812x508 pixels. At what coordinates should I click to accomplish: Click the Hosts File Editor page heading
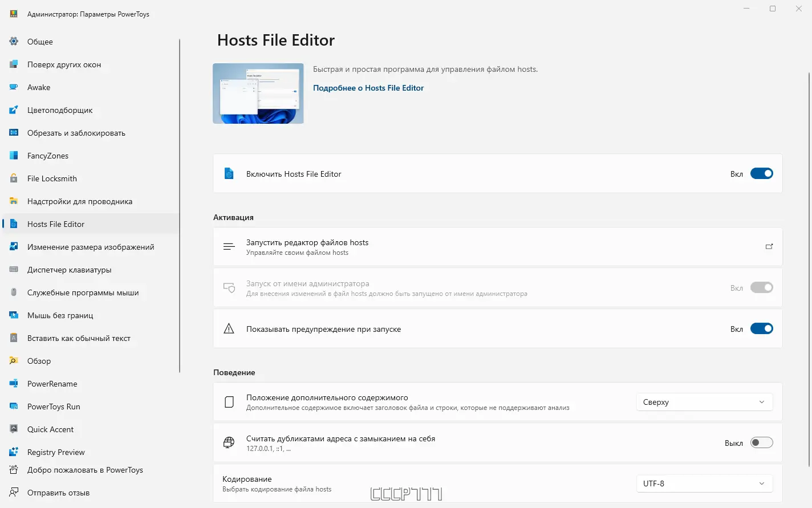pyautogui.click(x=276, y=40)
